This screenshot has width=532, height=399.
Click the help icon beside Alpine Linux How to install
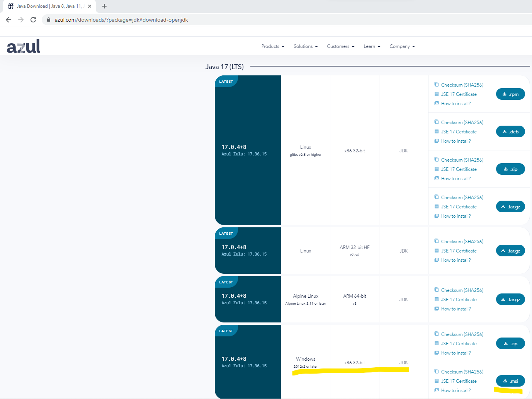pos(436,309)
